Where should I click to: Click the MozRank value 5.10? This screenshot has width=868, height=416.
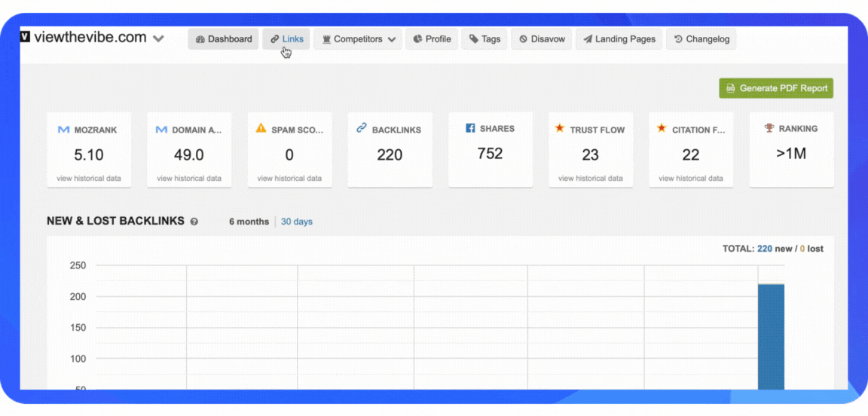click(89, 155)
